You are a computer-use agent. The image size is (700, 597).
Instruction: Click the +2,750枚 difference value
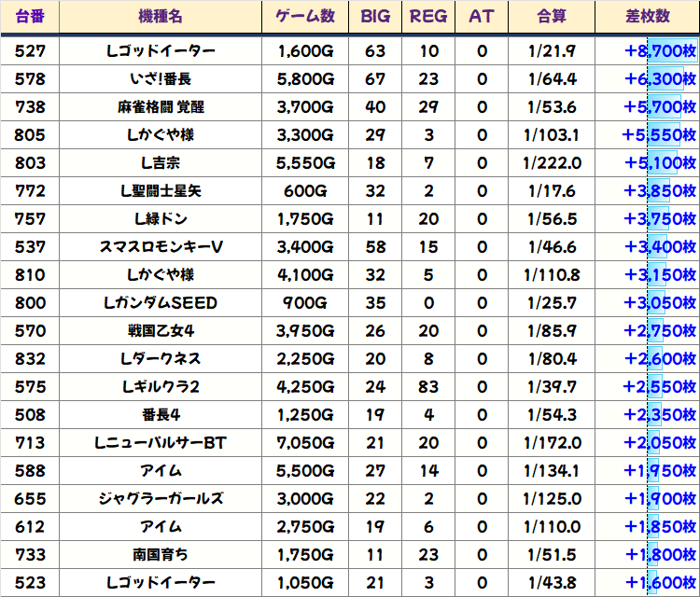click(x=660, y=331)
